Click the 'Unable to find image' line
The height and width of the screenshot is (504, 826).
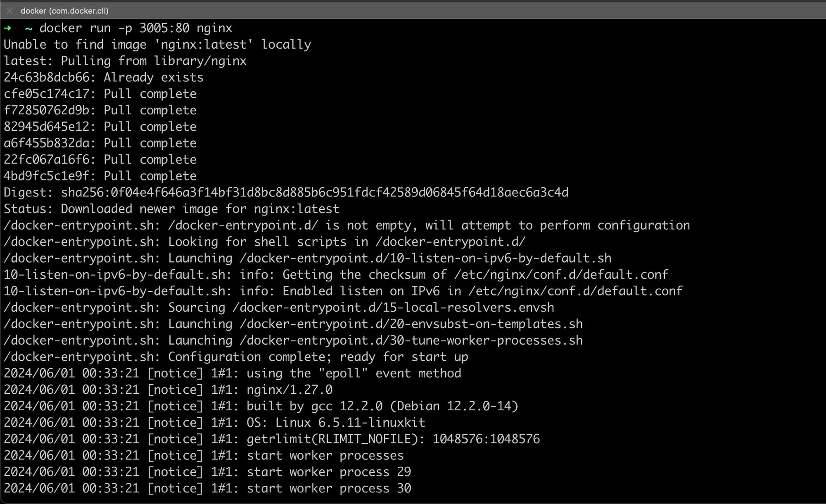click(x=157, y=45)
